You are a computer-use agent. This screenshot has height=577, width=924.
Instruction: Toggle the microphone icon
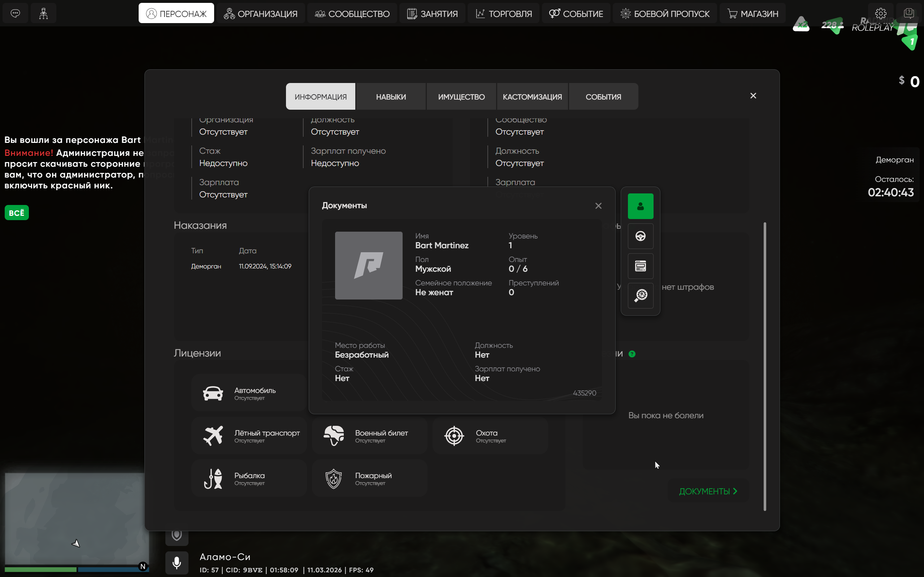click(x=177, y=563)
